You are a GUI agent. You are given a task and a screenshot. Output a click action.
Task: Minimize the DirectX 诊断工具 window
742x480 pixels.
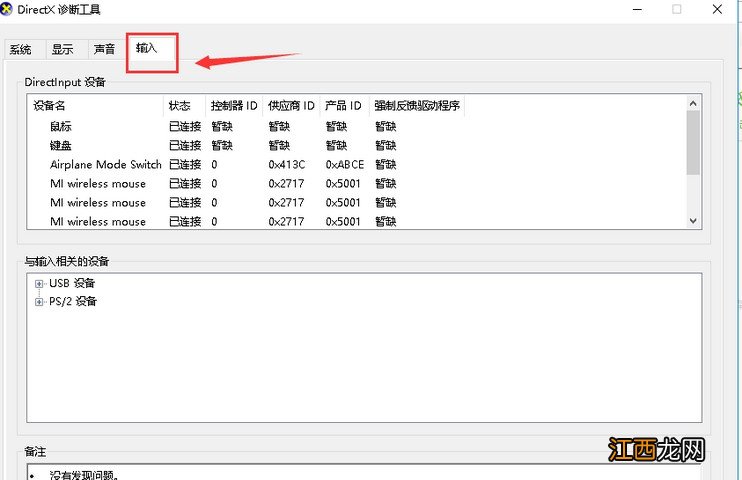coord(637,9)
